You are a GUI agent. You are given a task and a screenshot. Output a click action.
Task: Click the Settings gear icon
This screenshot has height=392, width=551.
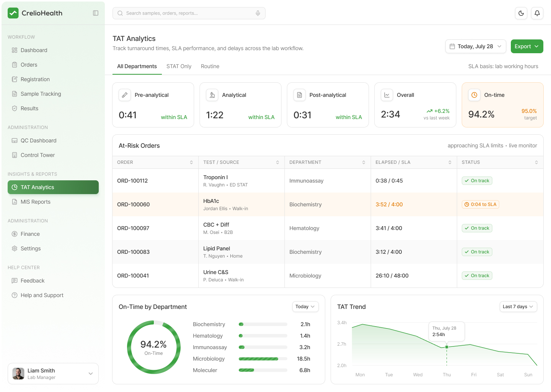(15, 248)
